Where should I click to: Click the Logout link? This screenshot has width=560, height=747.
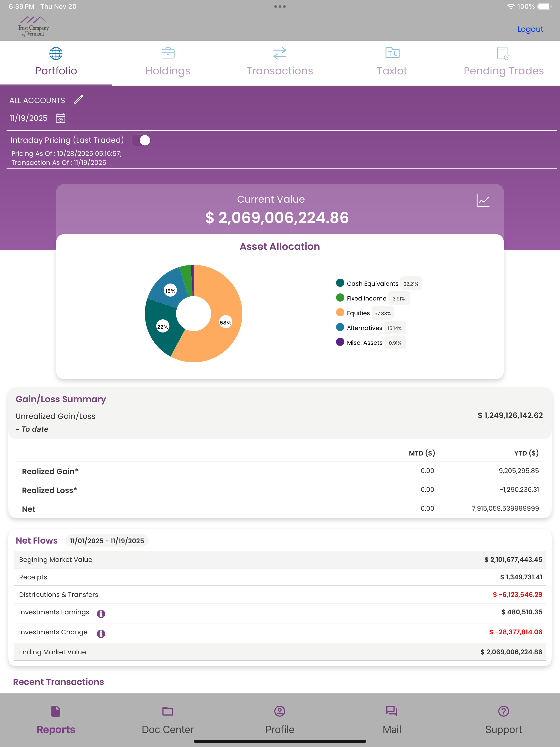530,29
